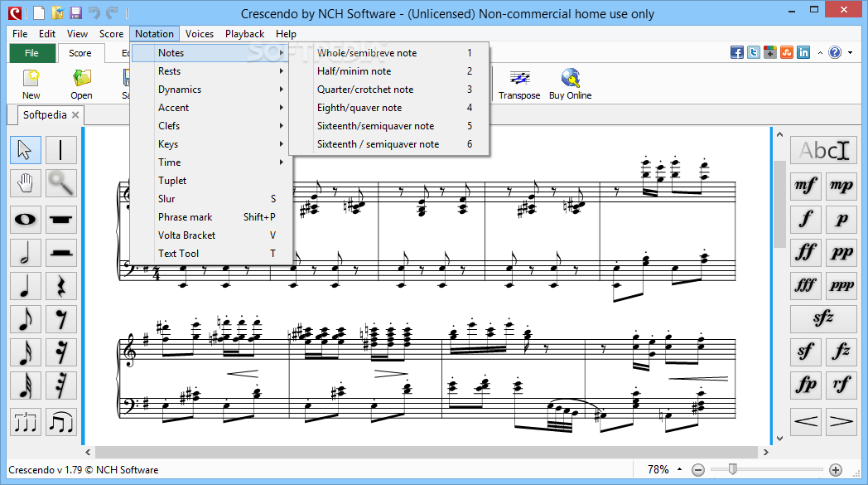868x485 pixels.
Task: Insert ppp dynamic marking
Action: pyautogui.click(x=841, y=285)
